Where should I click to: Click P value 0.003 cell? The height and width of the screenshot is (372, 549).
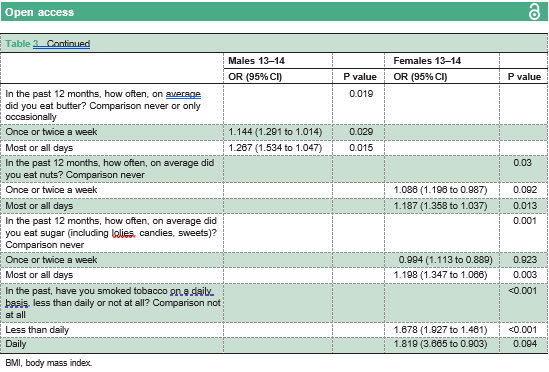(525, 275)
